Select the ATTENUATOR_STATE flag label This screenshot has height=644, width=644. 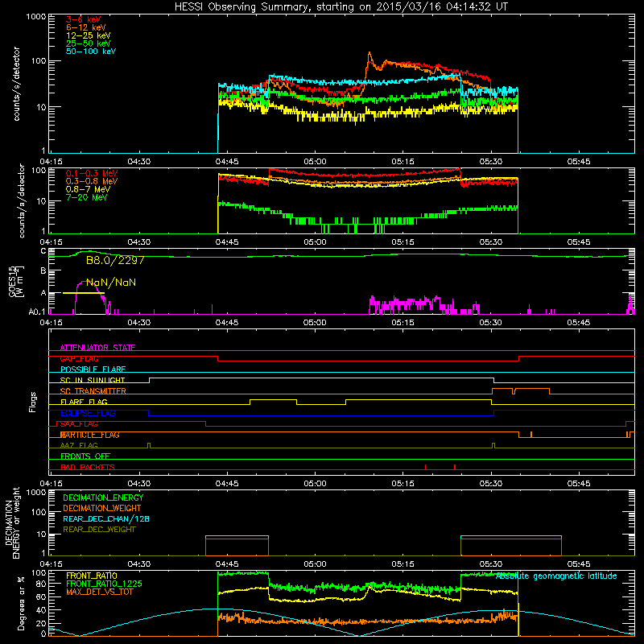point(97,348)
